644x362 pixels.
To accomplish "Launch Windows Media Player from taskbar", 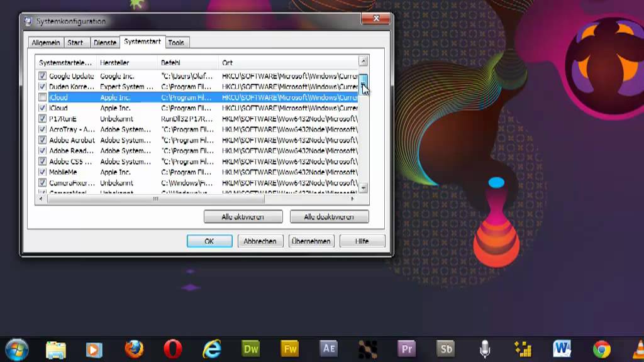I will [94, 350].
